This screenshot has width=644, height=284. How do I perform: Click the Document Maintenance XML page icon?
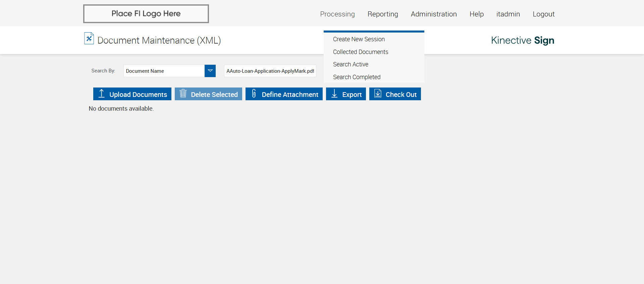pyautogui.click(x=89, y=38)
